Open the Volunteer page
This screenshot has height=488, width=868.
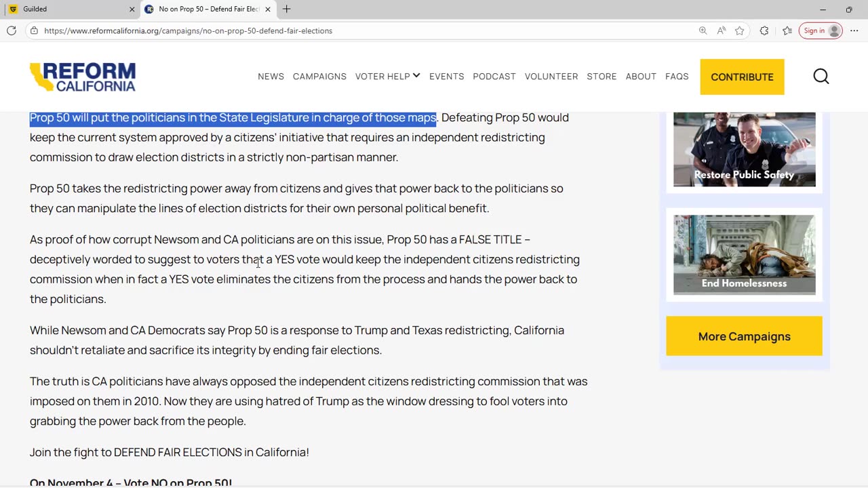pyautogui.click(x=551, y=77)
